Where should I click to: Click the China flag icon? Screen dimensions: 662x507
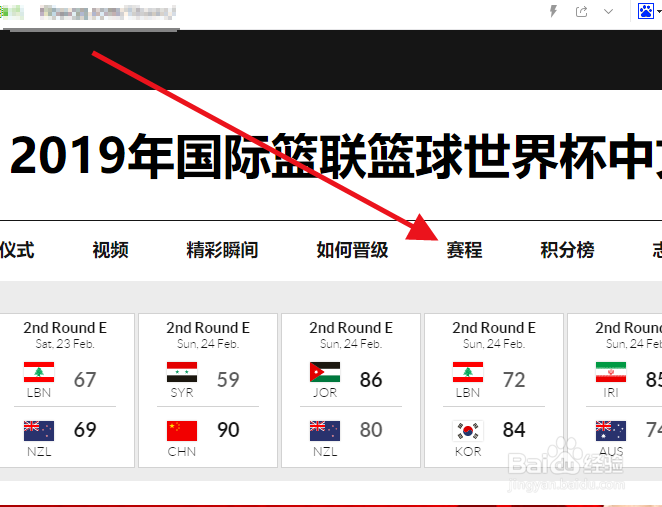[x=182, y=431]
